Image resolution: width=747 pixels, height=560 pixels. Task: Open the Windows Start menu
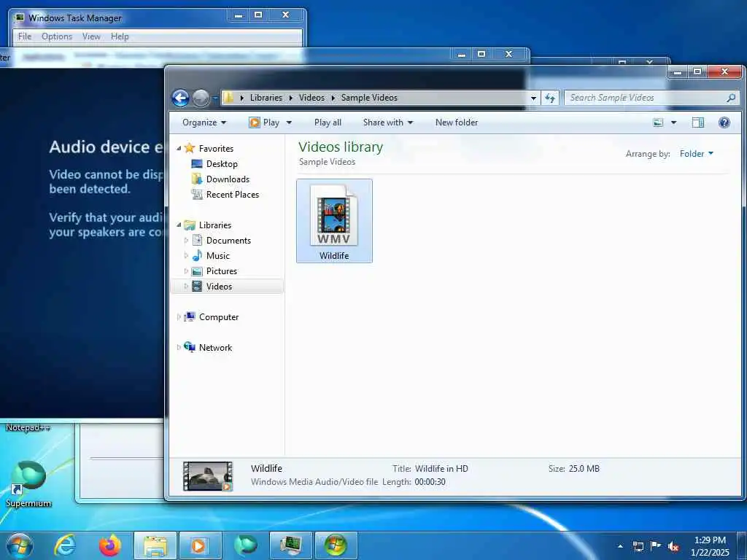pyautogui.click(x=20, y=545)
